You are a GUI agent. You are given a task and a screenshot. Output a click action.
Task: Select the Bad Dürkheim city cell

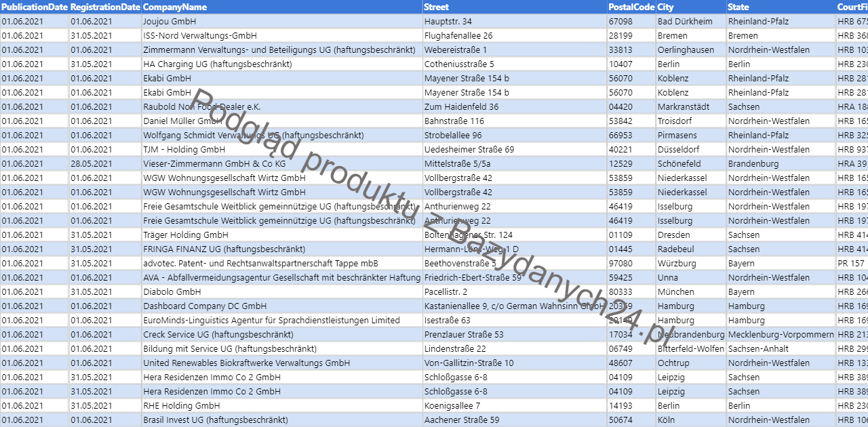coord(691,22)
